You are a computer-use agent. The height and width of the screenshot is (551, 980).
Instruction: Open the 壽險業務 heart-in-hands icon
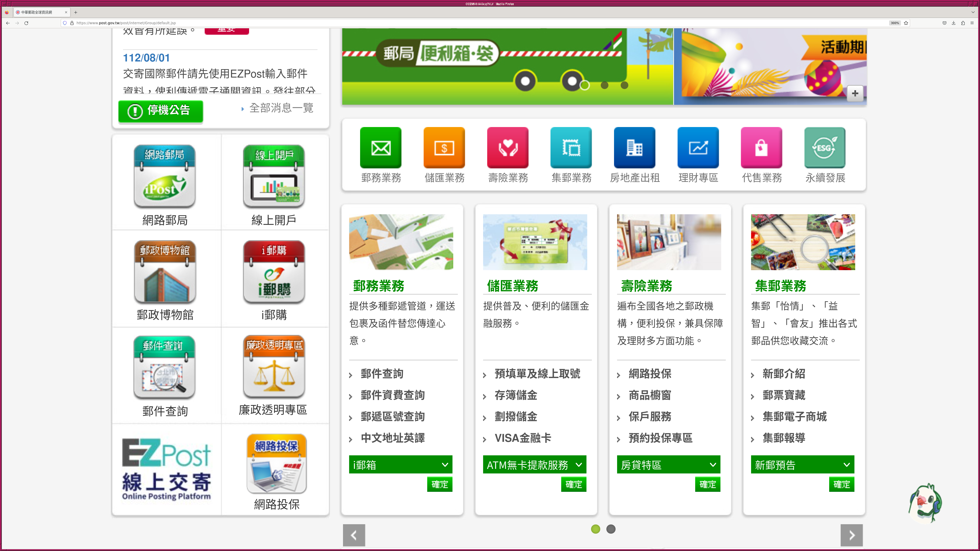pyautogui.click(x=508, y=147)
